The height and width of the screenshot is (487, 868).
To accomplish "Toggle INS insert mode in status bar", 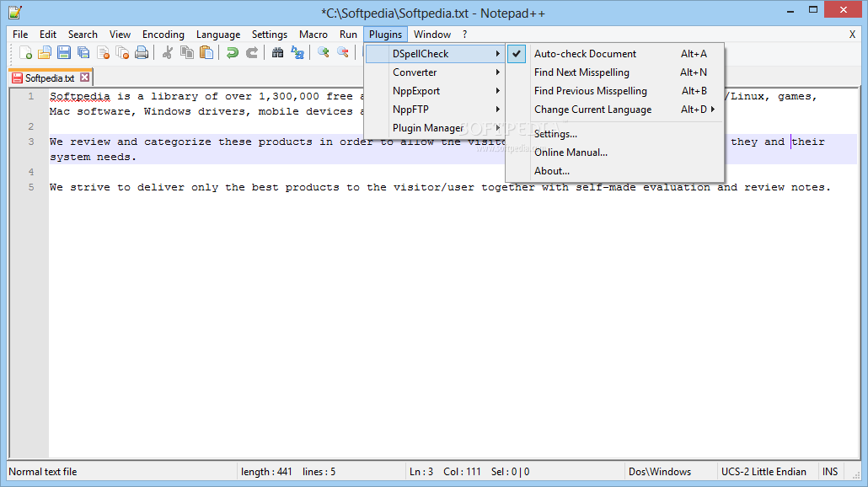I will [x=830, y=472].
